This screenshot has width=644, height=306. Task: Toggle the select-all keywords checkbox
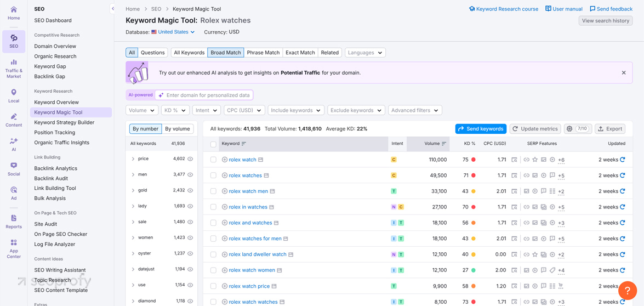tap(213, 144)
